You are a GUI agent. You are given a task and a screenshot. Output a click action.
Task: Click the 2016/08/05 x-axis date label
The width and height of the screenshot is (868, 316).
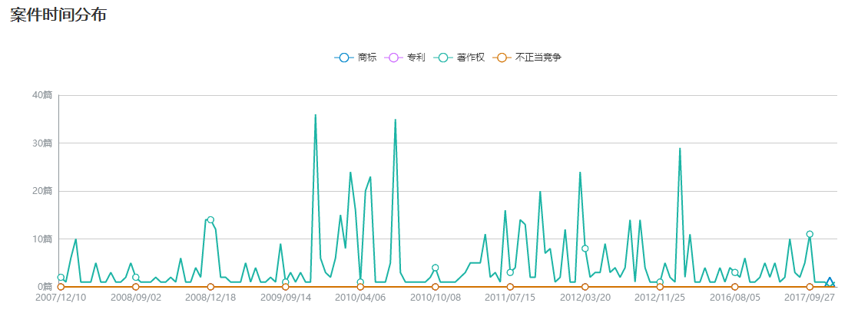coord(734,298)
